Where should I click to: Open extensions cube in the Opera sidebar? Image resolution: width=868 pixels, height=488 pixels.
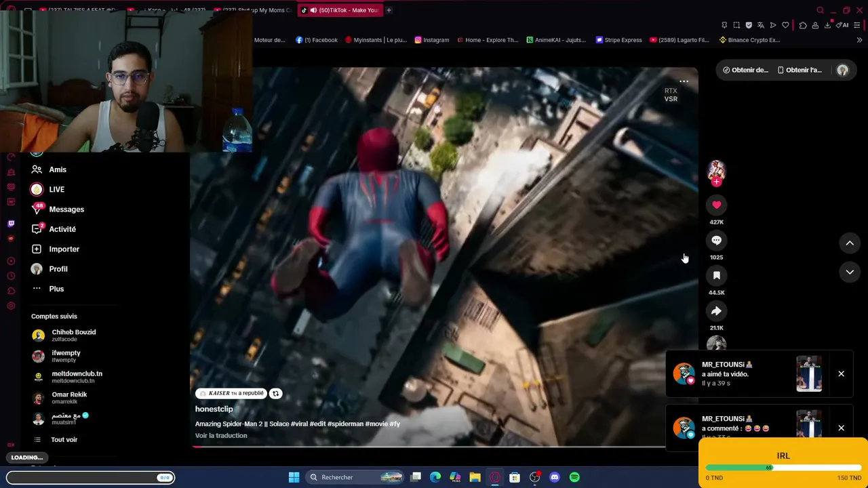(11, 291)
